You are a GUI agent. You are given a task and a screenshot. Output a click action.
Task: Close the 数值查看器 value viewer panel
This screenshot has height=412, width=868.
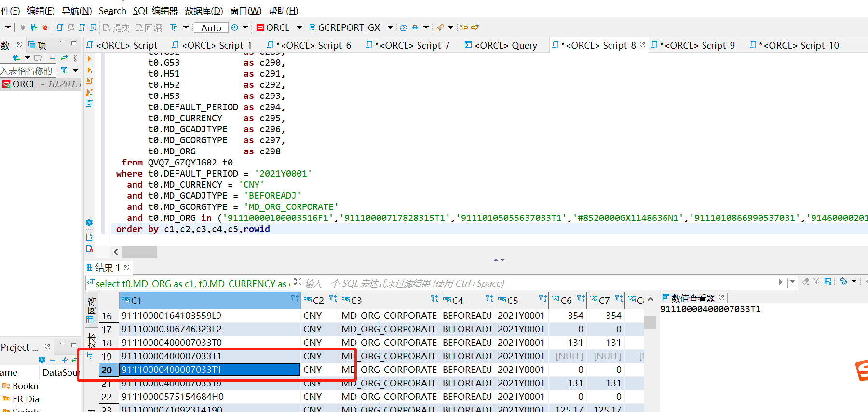tap(721, 298)
